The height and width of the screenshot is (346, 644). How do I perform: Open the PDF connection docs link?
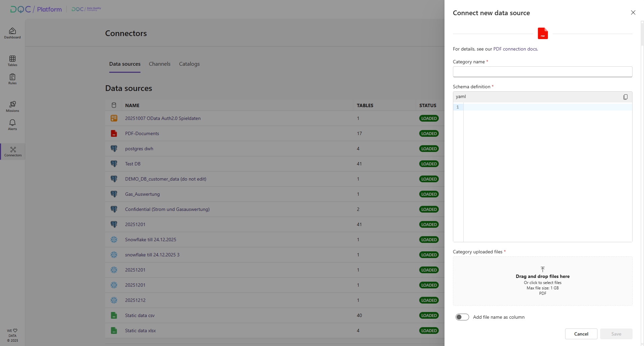click(515, 49)
